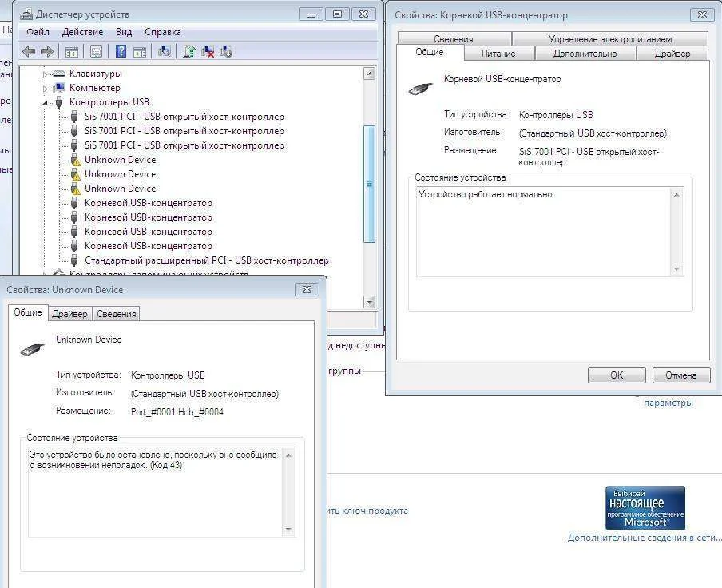Screen dimensions: 722x588
Task: Click the Дополнительные сведения в сети link
Action: coord(645,538)
